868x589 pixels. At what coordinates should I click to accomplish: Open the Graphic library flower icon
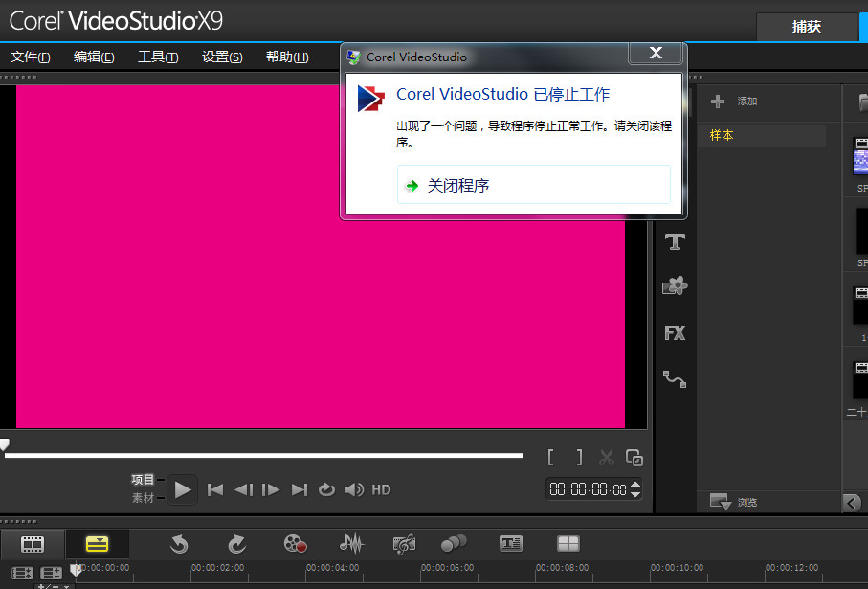[675, 286]
